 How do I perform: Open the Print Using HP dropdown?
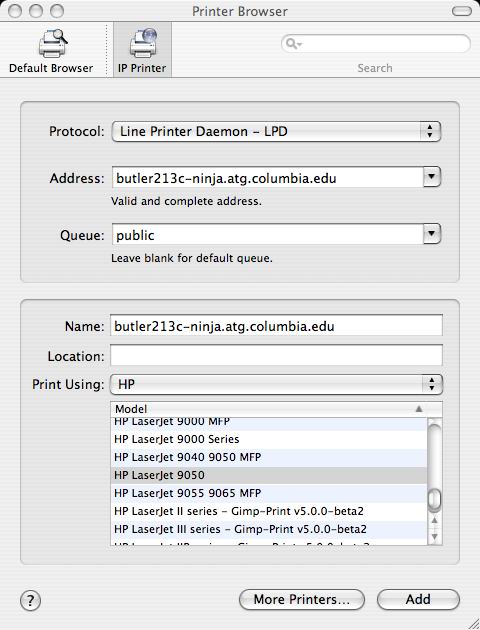[x=276, y=385]
